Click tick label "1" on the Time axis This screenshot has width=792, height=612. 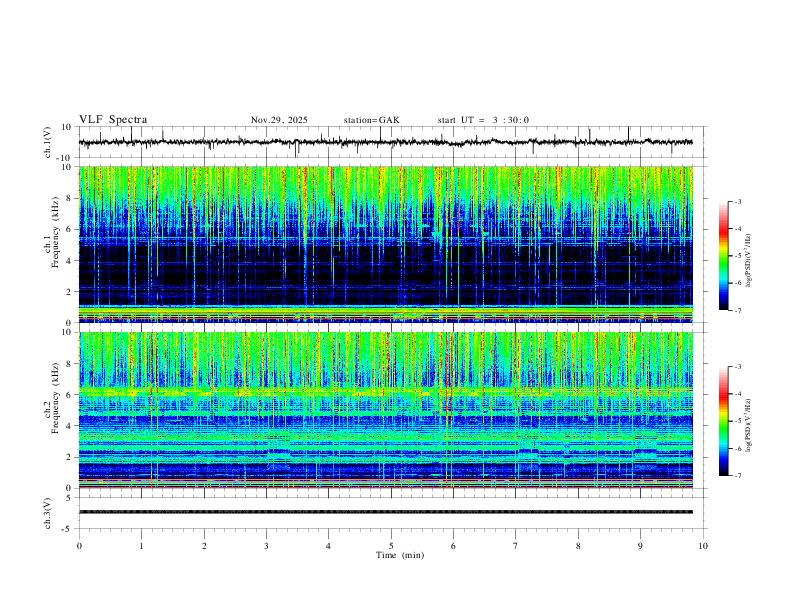tap(141, 546)
